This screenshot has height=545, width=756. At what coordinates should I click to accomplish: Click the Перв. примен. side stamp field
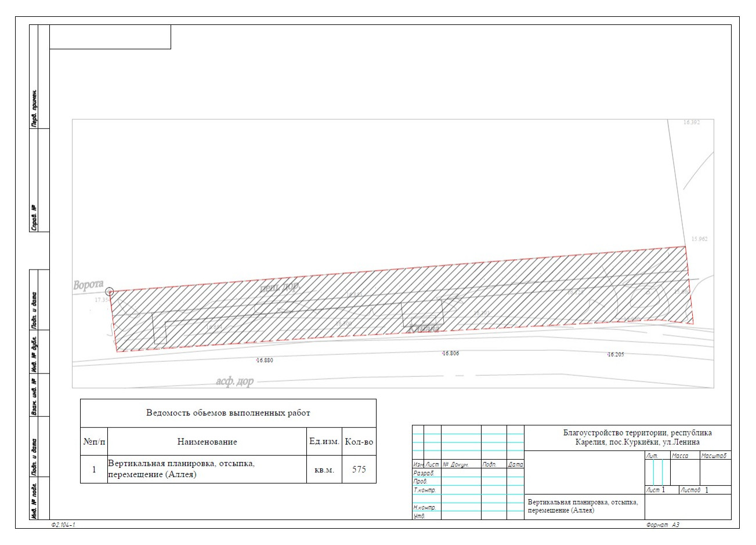34,108
